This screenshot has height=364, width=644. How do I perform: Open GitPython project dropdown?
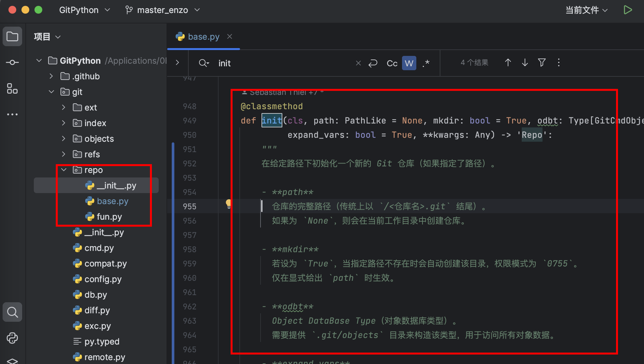(85, 10)
